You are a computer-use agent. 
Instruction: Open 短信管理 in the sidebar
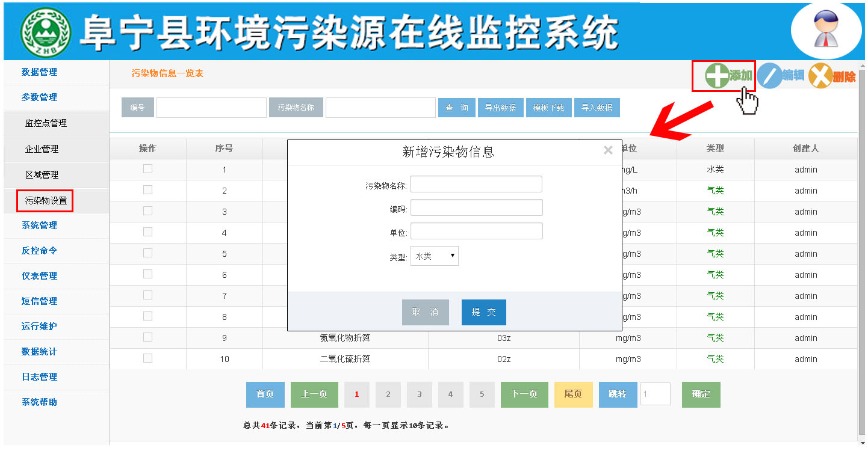tap(40, 301)
